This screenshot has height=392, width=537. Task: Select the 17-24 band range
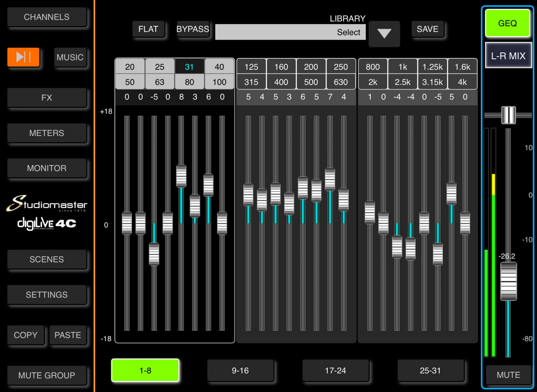click(335, 371)
